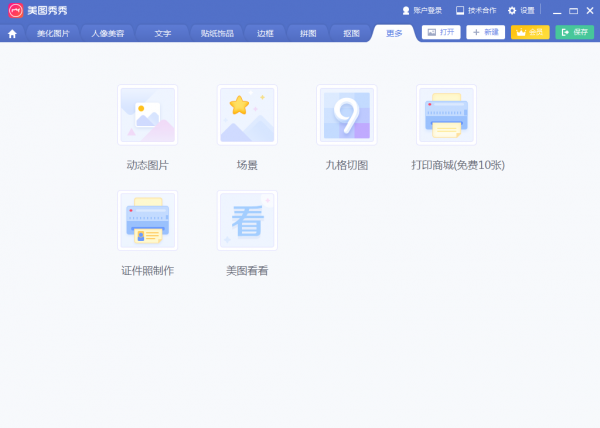This screenshot has width=600, height=428.
Task: Close the 美图秀秀 window
Action: (590, 11)
